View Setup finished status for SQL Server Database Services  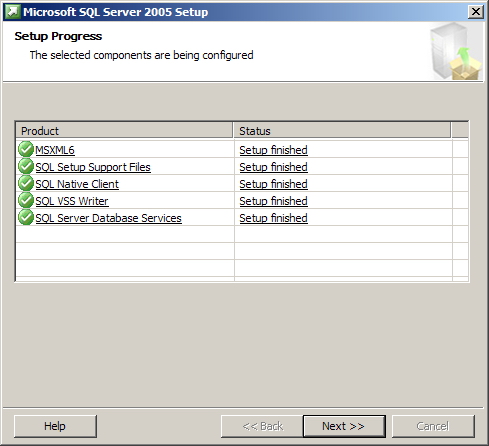[x=273, y=218]
